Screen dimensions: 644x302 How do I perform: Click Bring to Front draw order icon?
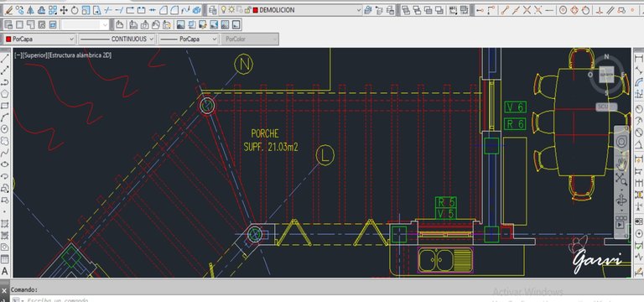click(x=406, y=10)
